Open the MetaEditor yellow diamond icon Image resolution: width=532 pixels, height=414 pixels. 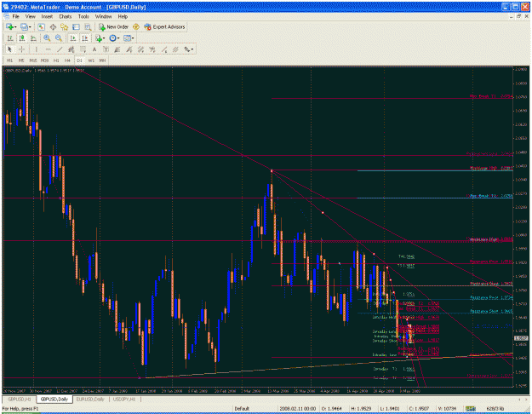[136, 26]
